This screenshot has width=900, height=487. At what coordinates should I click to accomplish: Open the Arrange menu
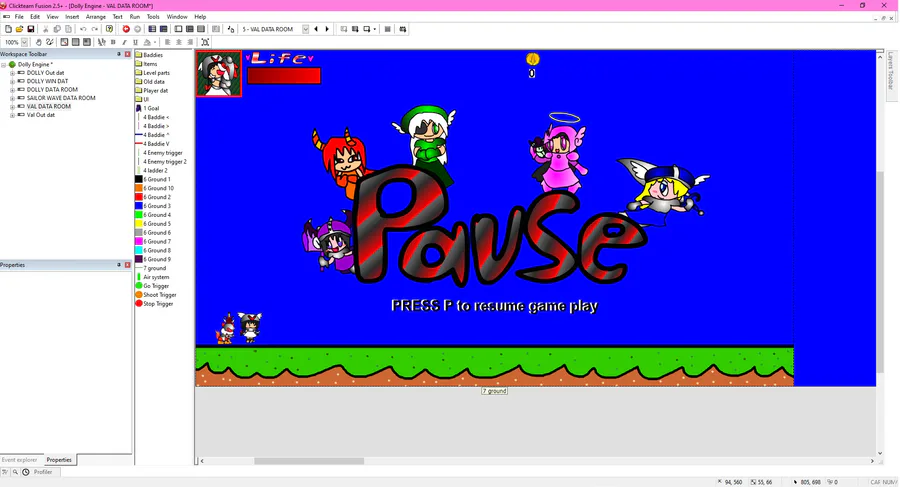click(x=95, y=17)
